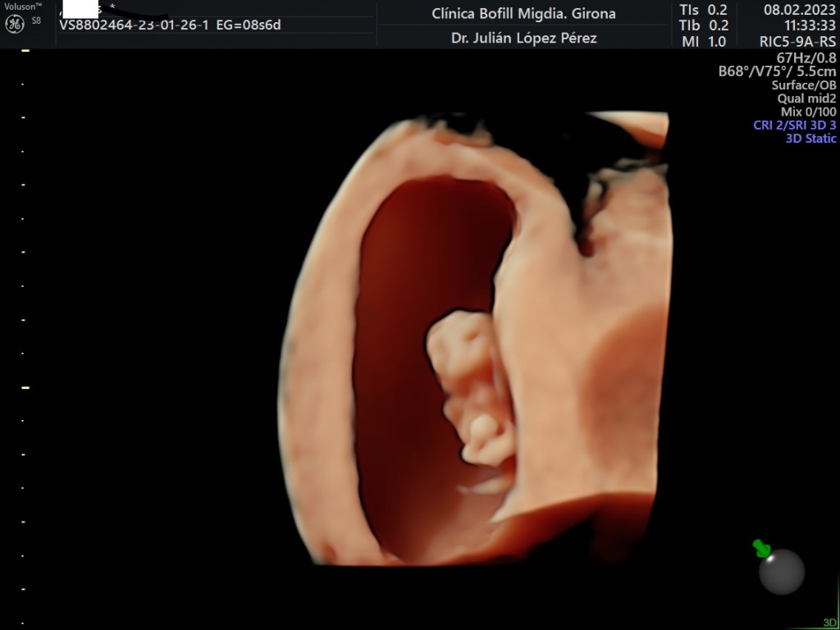Screen dimensions: 840x630
Task: Click the GE logo icon
Action: point(14,24)
